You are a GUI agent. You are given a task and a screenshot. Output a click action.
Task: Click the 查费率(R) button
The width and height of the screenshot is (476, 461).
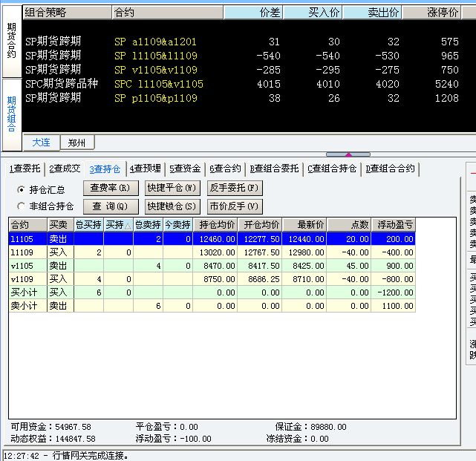pyautogui.click(x=111, y=188)
